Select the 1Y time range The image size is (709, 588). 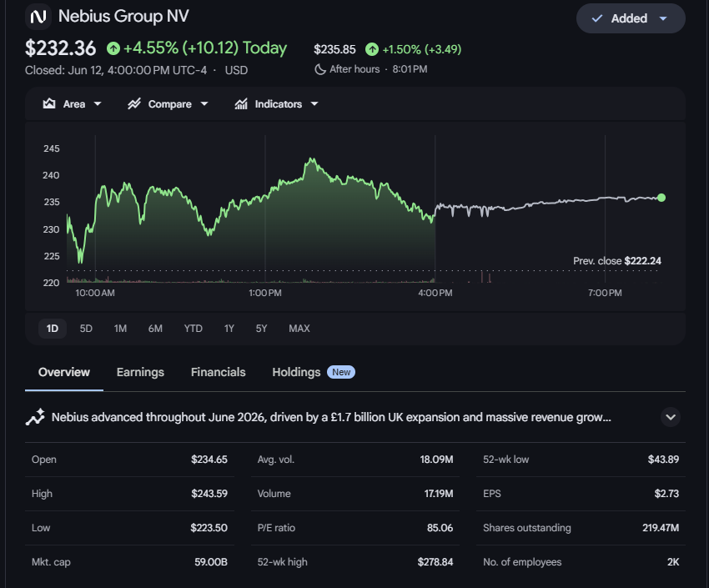(229, 329)
